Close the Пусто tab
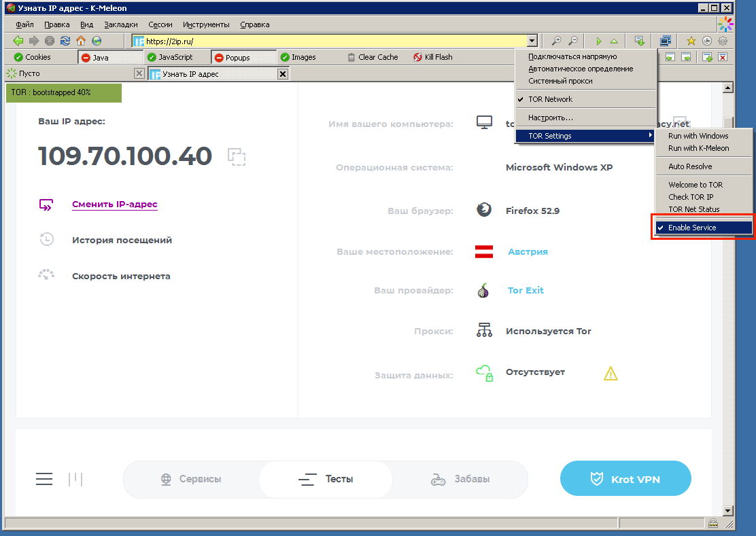The height and width of the screenshot is (536, 756). point(139,73)
